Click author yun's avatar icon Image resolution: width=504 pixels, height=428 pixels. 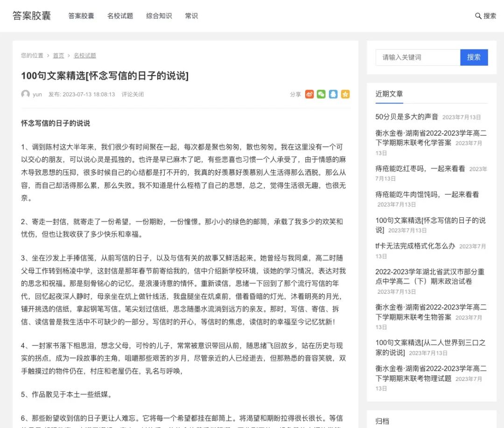point(25,94)
